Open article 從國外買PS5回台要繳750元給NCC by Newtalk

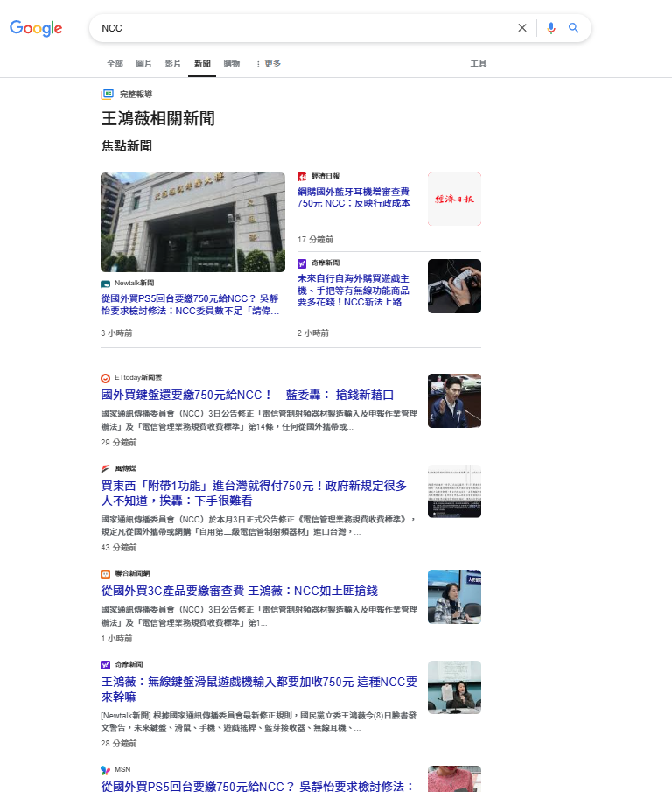(x=190, y=305)
